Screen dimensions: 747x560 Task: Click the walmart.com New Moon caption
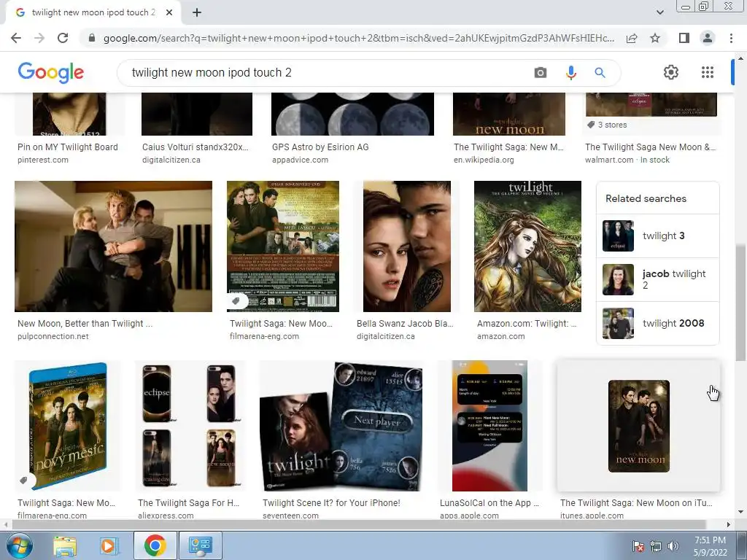pyautogui.click(x=650, y=147)
